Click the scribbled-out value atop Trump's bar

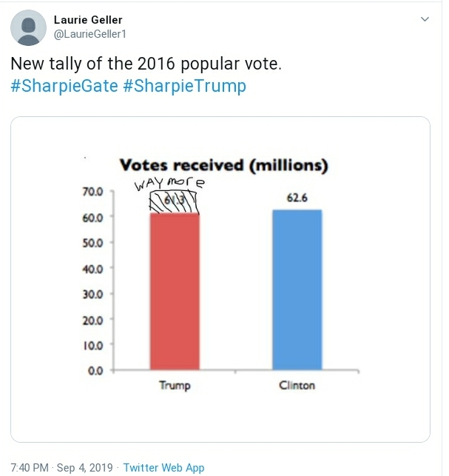[x=175, y=201]
